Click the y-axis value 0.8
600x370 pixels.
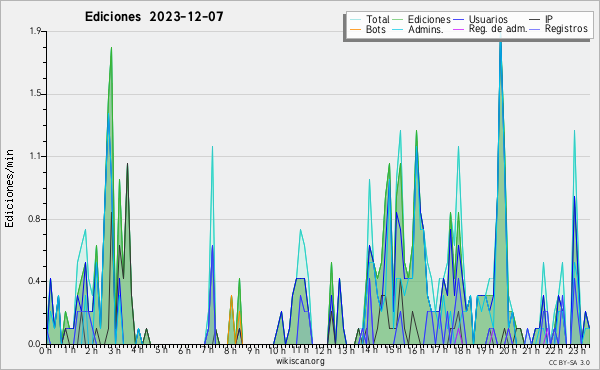click(35, 219)
